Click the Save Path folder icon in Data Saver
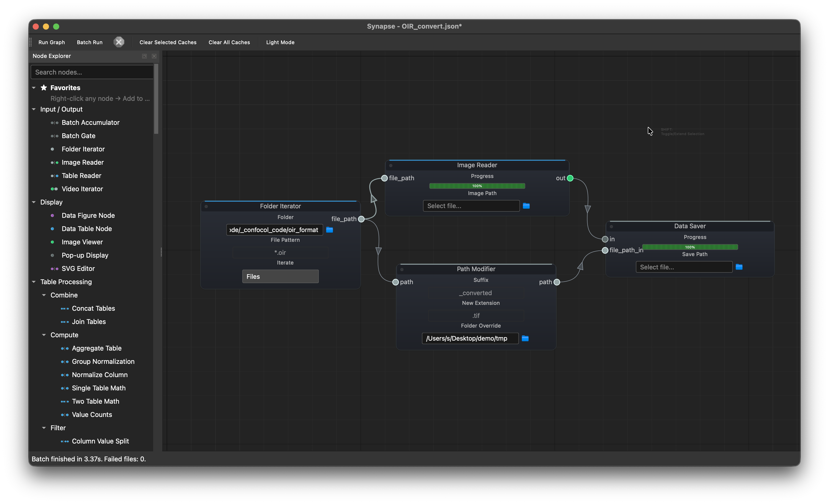This screenshot has height=504, width=829. pos(739,267)
